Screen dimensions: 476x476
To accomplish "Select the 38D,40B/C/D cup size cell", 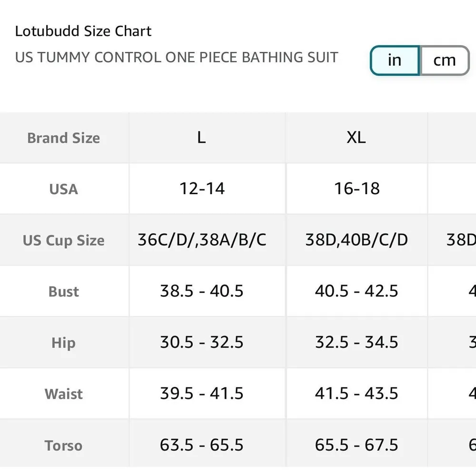I will coord(356,240).
